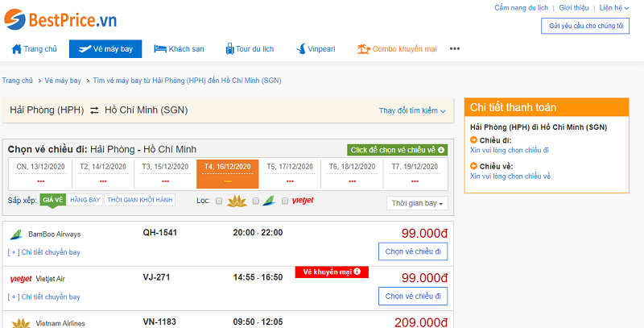This screenshot has width=644, height=328.
Task: Tick the Vietnam Airlines filter checkbox
Action: [219, 201]
